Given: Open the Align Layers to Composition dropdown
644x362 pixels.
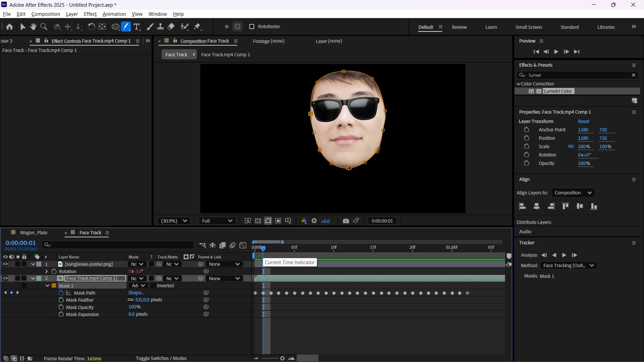Looking at the screenshot, I should pyautogui.click(x=573, y=193).
